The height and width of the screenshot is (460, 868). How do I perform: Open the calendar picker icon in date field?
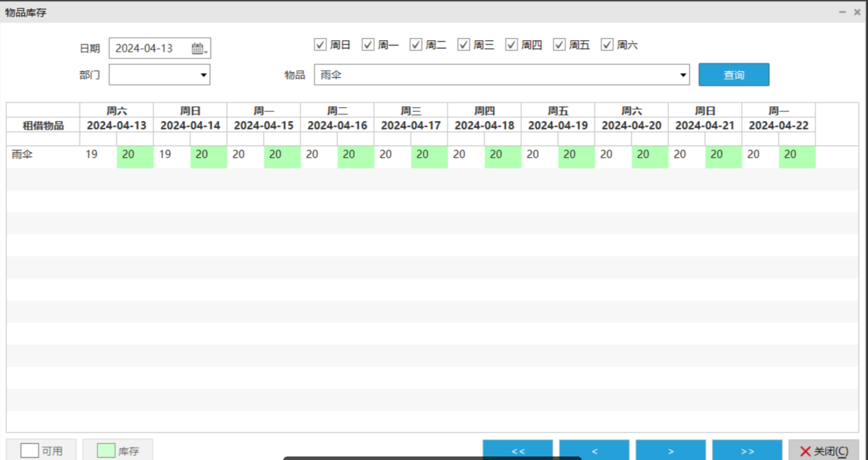198,48
